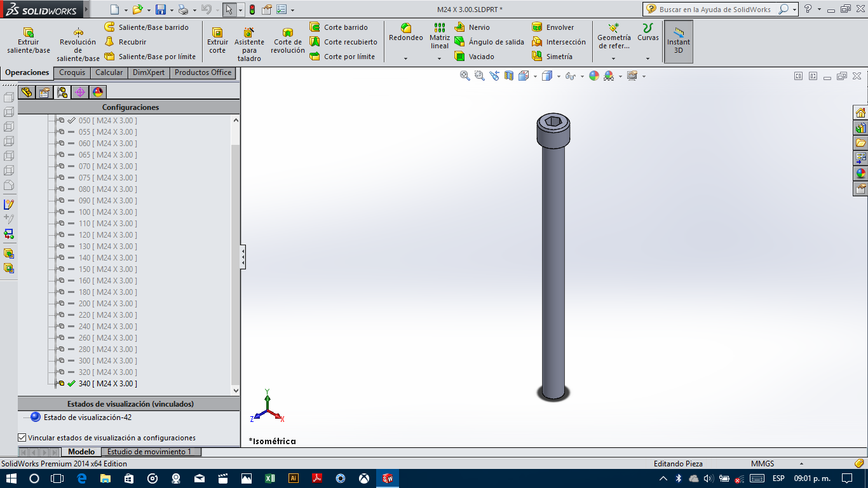Select Revolución de saliente/base tool
Viewport: 868px width, 488px height.
tap(78, 44)
